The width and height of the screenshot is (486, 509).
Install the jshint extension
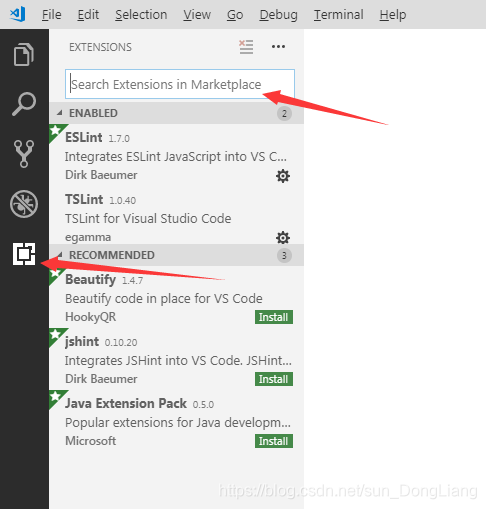click(274, 379)
